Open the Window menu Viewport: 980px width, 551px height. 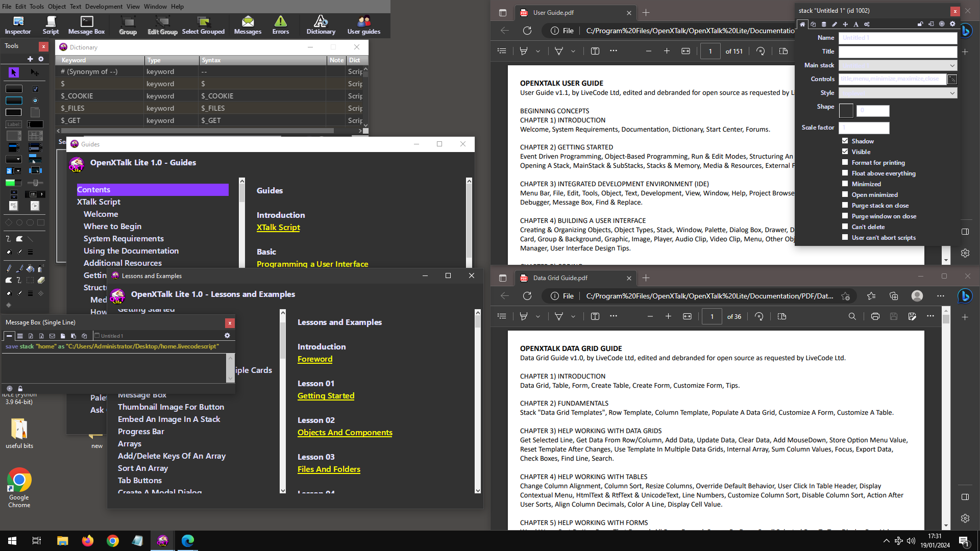click(x=155, y=7)
